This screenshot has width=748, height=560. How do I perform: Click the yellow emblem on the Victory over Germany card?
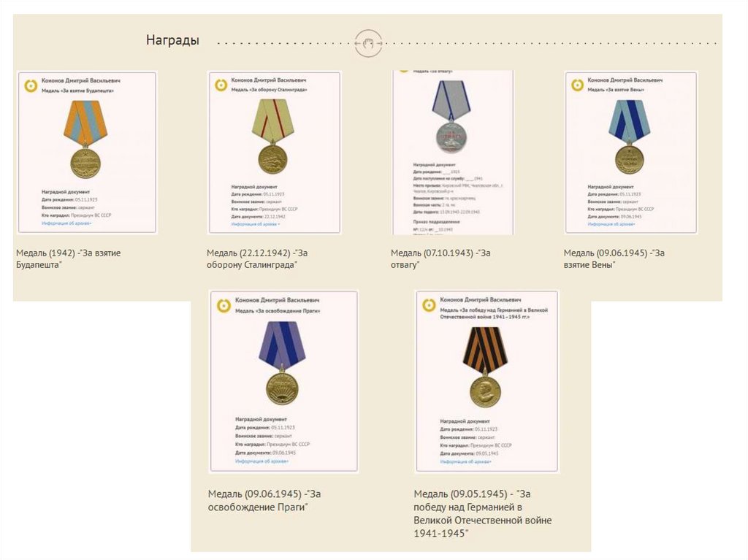pos(430,304)
